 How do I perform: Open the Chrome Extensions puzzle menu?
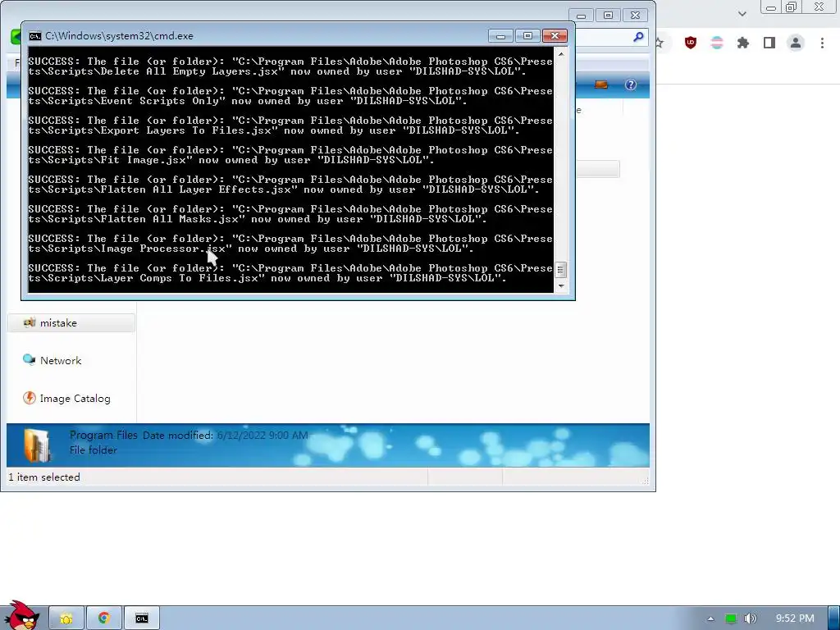[x=743, y=43]
